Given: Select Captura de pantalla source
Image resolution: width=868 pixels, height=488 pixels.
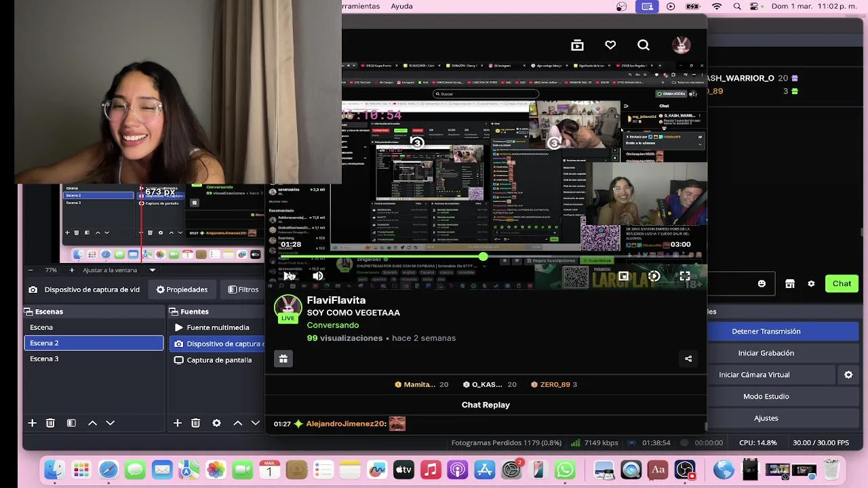Looking at the screenshot, I should pyautogui.click(x=217, y=360).
